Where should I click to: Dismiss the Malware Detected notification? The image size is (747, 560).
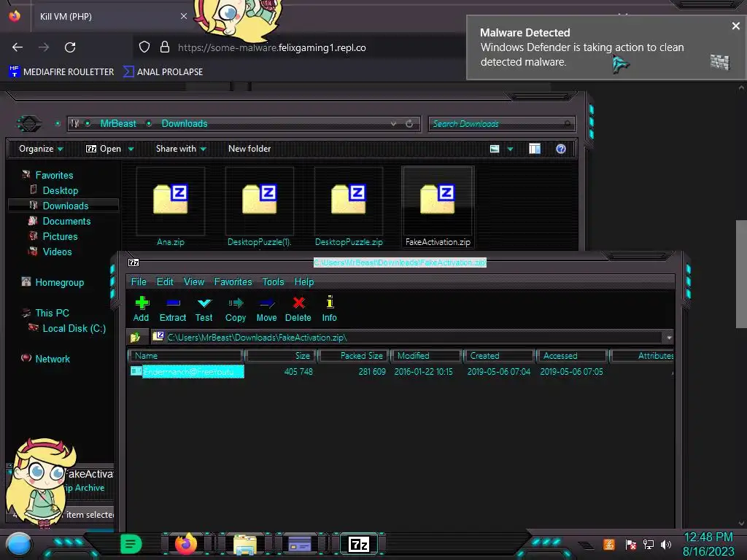point(735,26)
